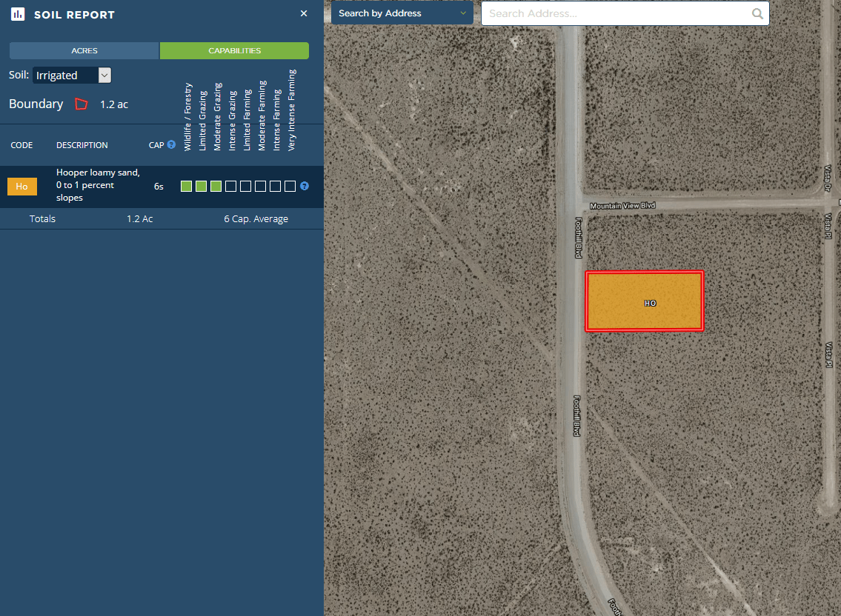The width and height of the screenshot is (841, 616).
Task: Click the HO label on the highlighted parcel
Action: click(650, 303)
